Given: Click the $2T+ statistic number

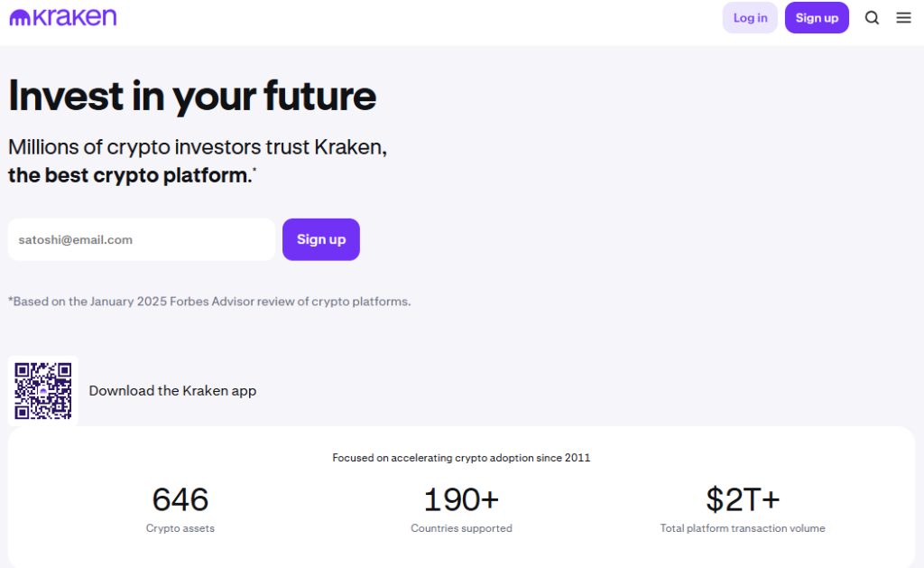Looking at the screenshot, I should click(743, 499).
